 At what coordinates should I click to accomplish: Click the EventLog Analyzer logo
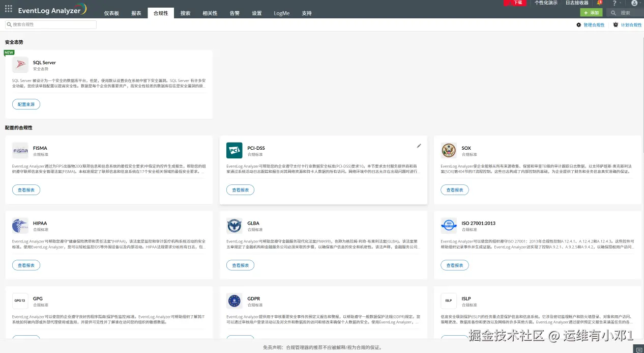point(52,10)
